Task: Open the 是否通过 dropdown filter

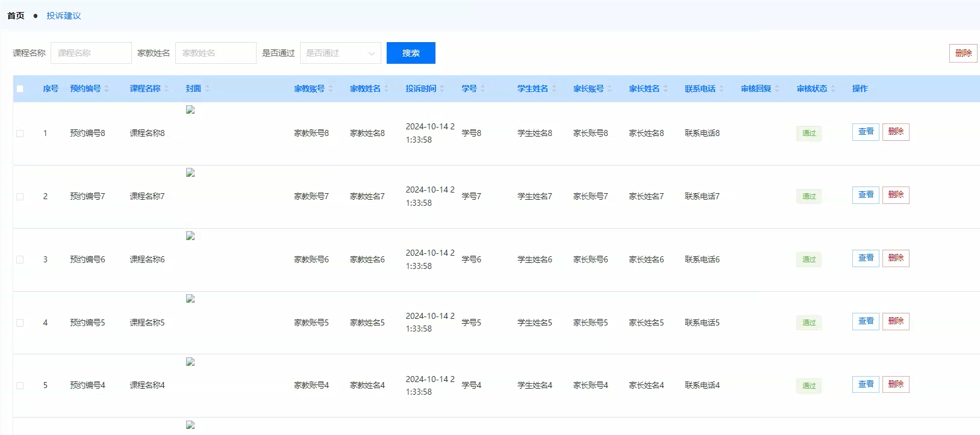Action: 340,53
